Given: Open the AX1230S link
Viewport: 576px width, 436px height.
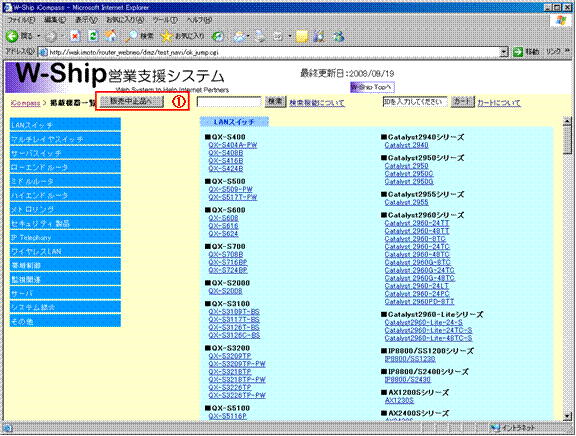Looking at the screenshot, I should 399,400.
